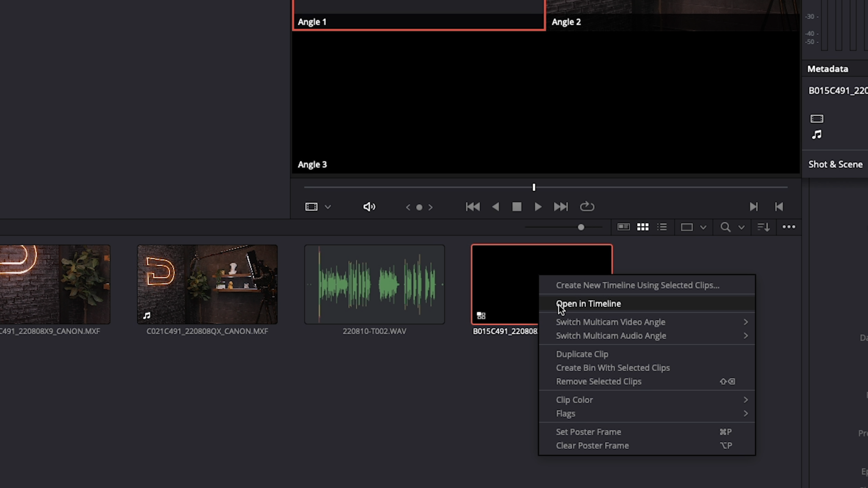
Task: Switch media pool to list view
Action: [x=662, y=227]
